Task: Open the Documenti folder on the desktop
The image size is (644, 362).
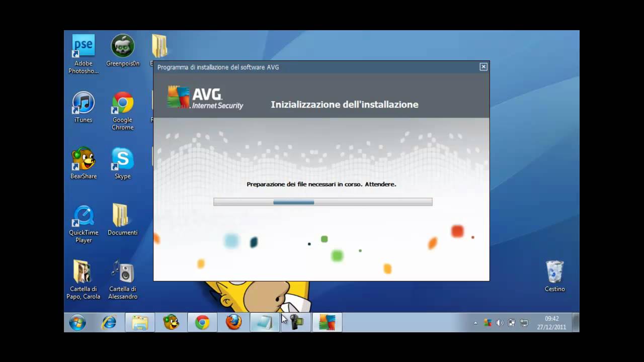Action: [x=123, y=220]
